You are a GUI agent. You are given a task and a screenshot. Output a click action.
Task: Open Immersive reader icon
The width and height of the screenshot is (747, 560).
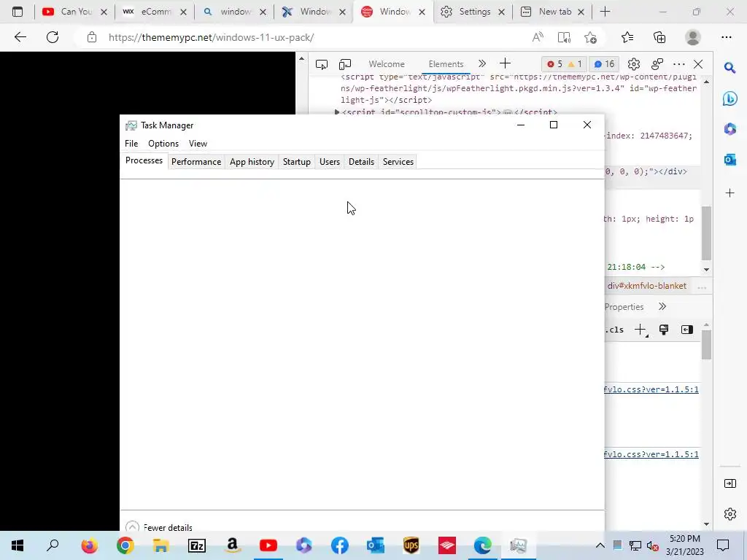tap(564, 37)
